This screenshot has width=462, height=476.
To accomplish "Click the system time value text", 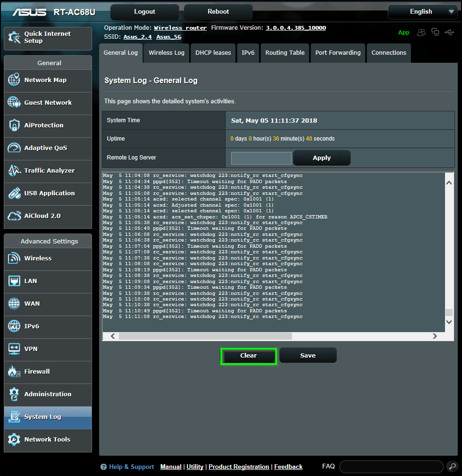I will 274,120.
